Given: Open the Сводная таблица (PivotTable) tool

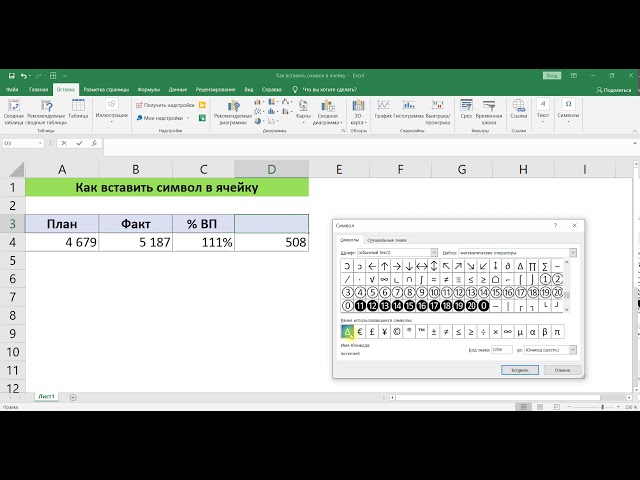Looking at the screenshot, I should click(14, 111).
